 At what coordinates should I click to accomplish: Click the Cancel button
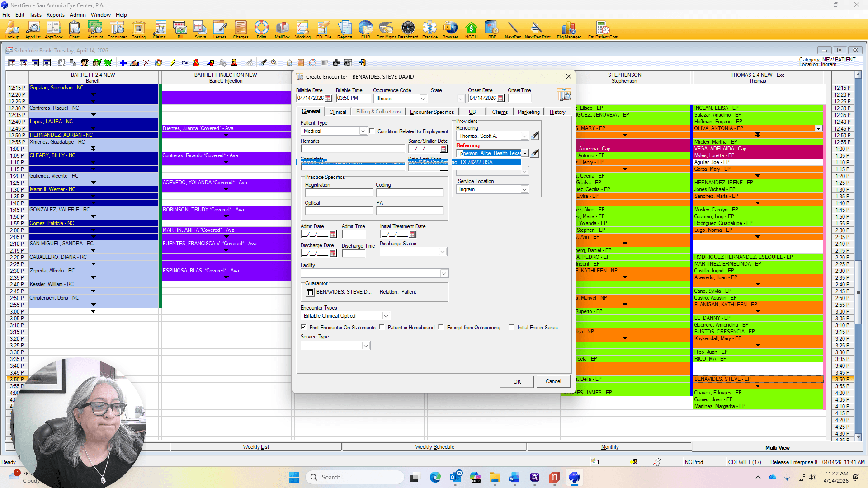553,381
